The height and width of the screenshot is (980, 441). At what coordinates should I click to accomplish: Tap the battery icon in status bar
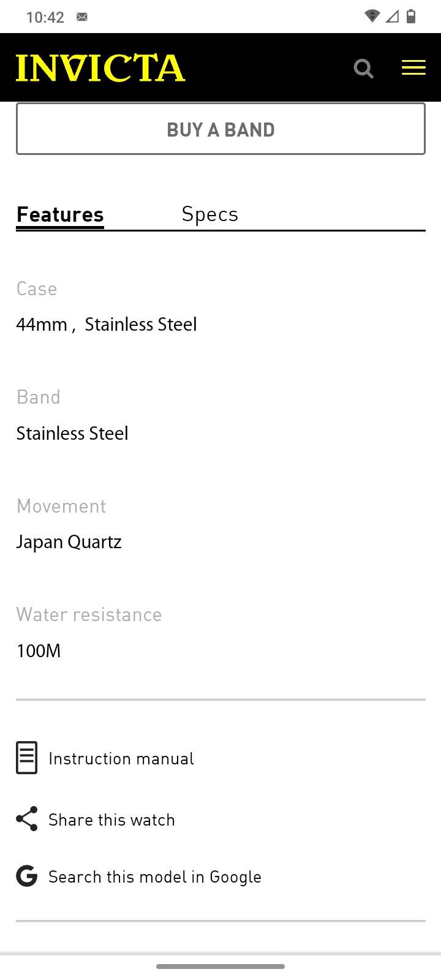pos(411,17)
